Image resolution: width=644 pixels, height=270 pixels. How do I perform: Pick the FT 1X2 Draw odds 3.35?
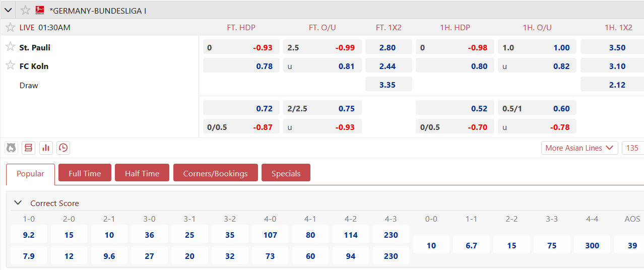coord(388,85)
